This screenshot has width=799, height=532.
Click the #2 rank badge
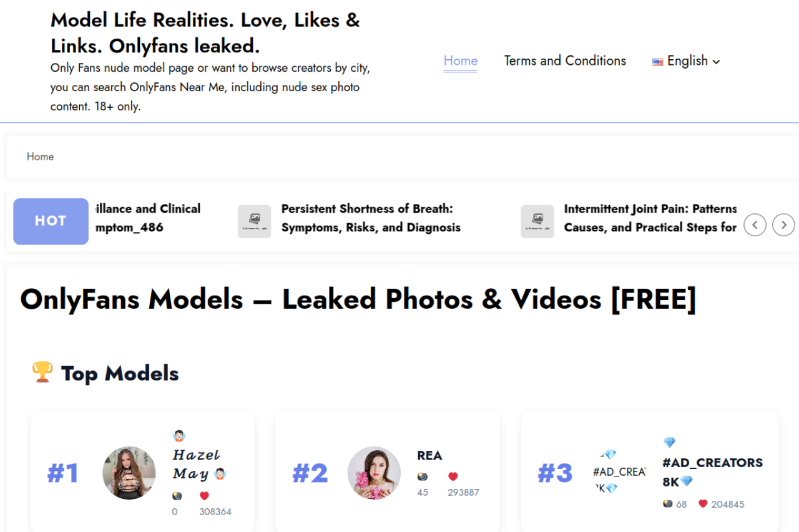tap(310, 473)
